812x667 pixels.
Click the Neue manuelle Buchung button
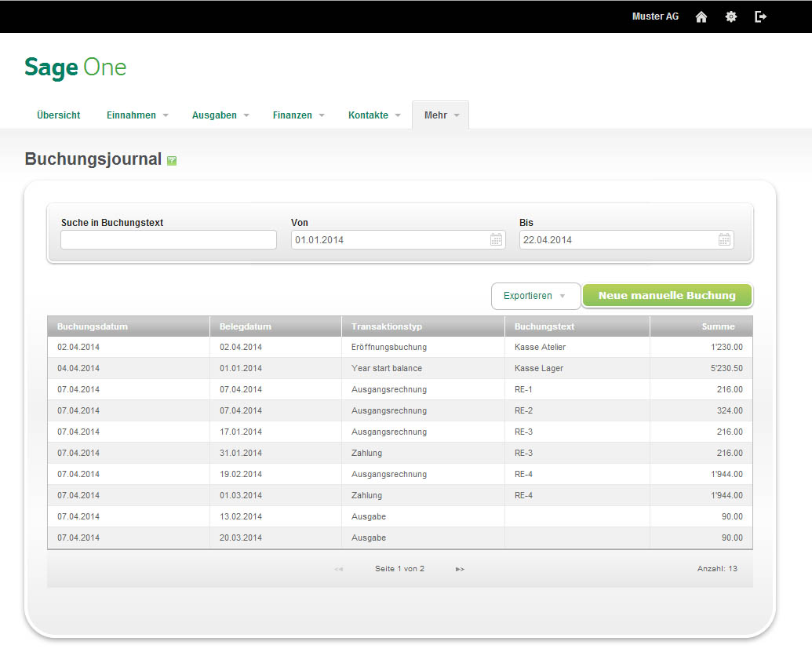point(666,295)
